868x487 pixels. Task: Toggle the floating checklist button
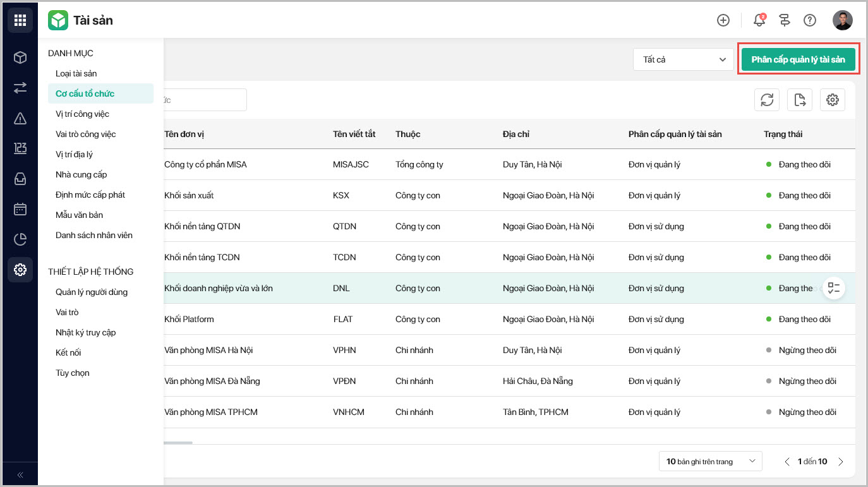pos(834,288)
